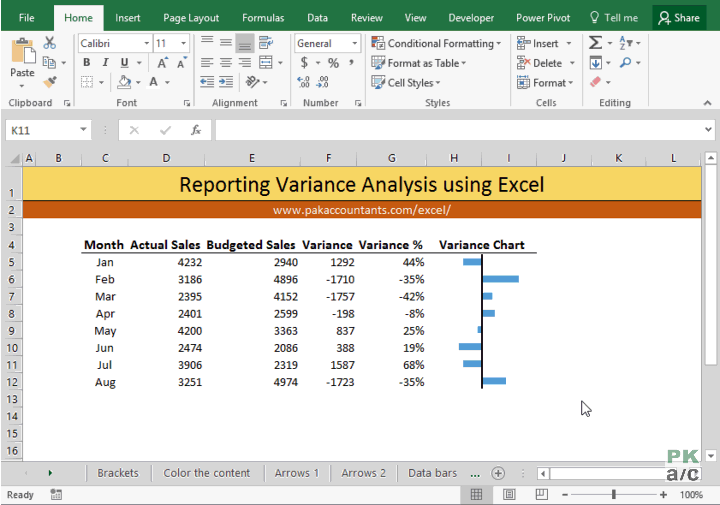Click the Fill down-arrow icon
Image resolution: width=720 pixels, height=505 pixels.
(596, 62)
